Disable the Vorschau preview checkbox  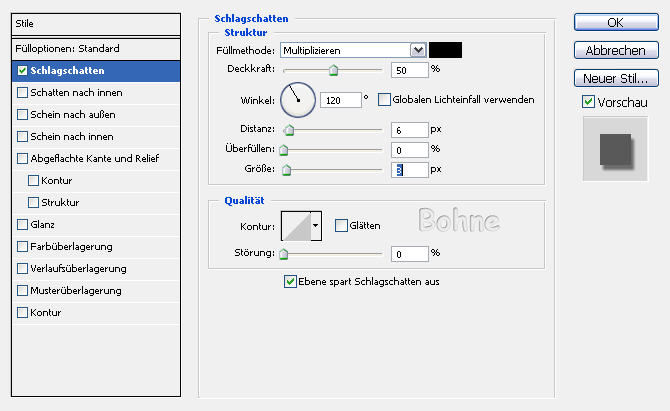tap(588, 102)
